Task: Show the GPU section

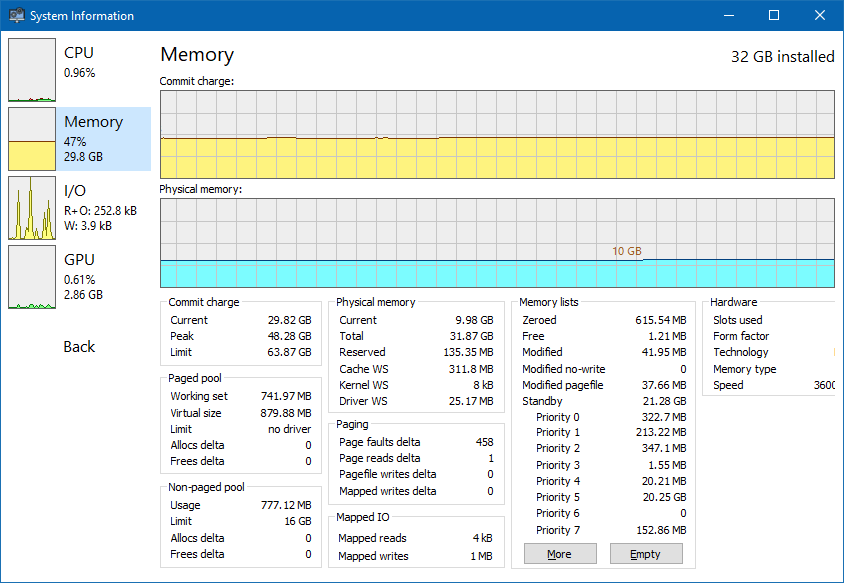Action: [x=79, y=277]
